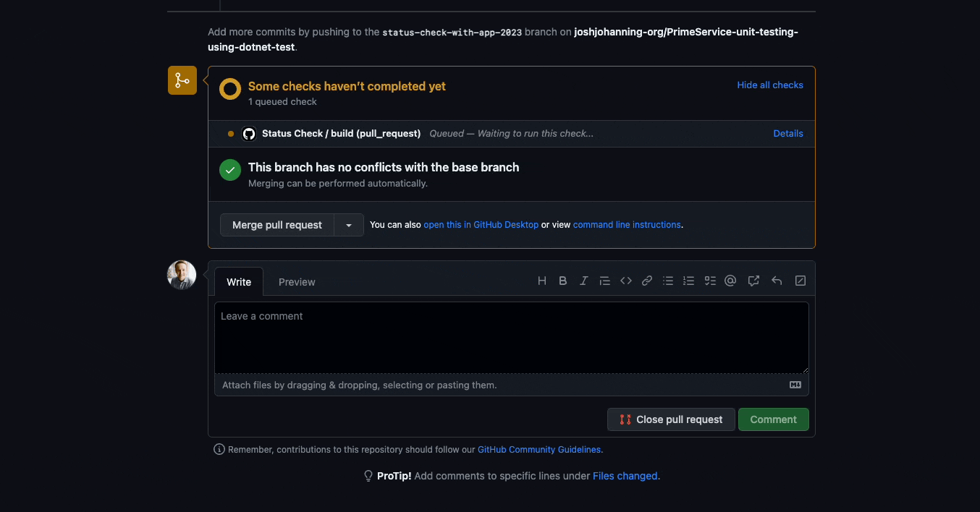
Task: Apply italic formatting to comment text
Action: 583,281
